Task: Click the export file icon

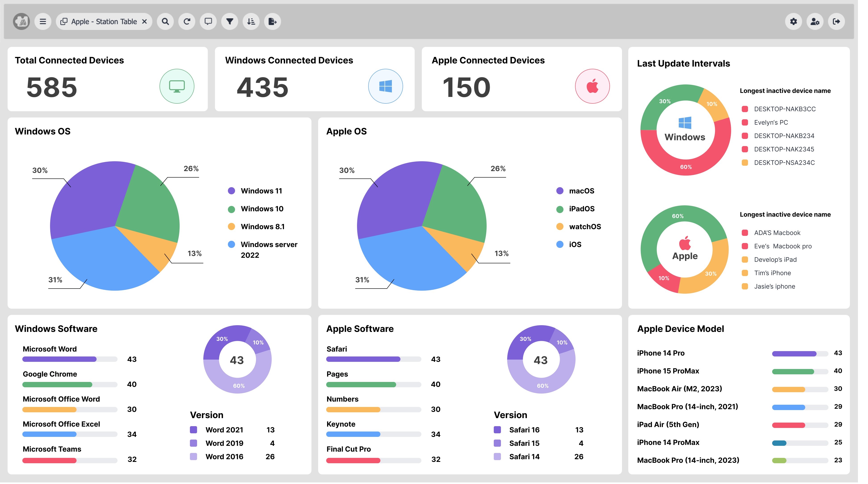Action: (x=273, y=22)
